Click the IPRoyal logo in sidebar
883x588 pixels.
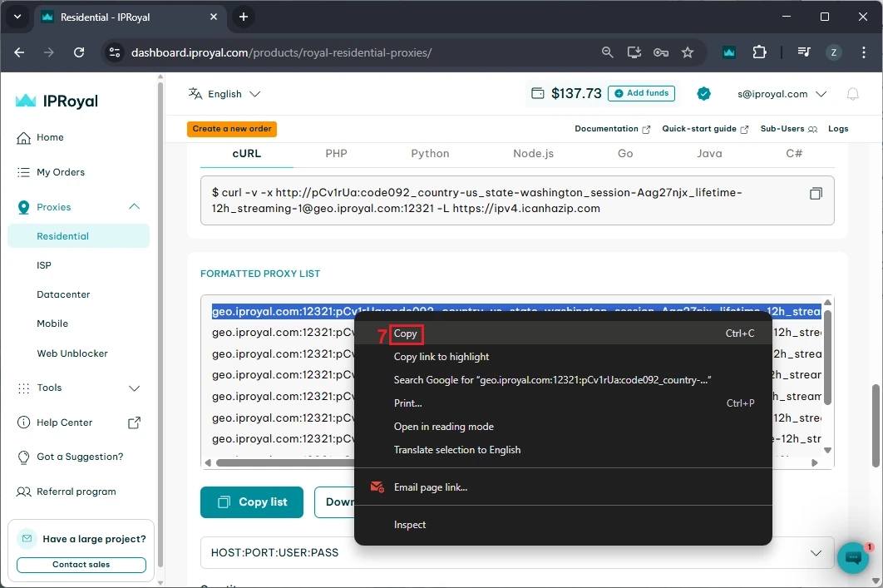[57, 101]
